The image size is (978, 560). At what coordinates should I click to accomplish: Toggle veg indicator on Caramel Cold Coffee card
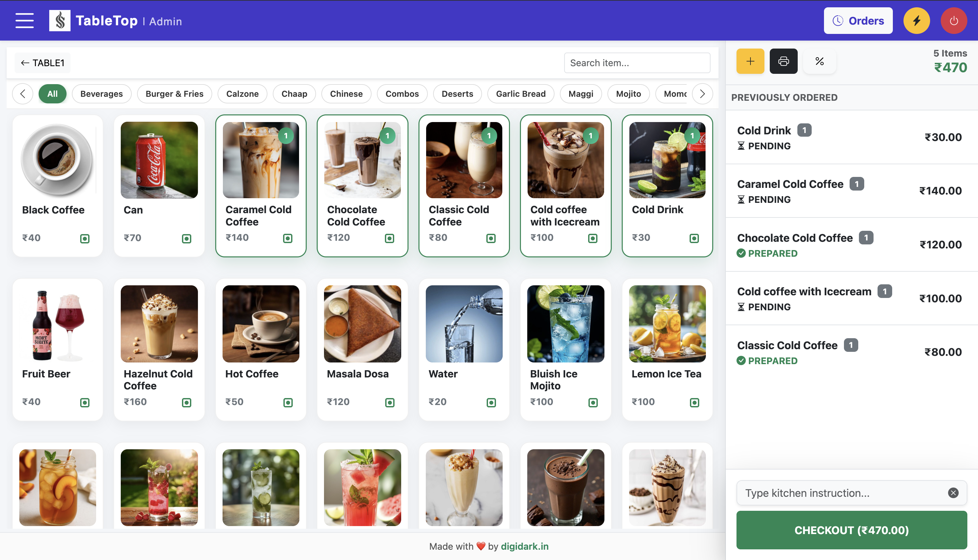tap(287, 238)
